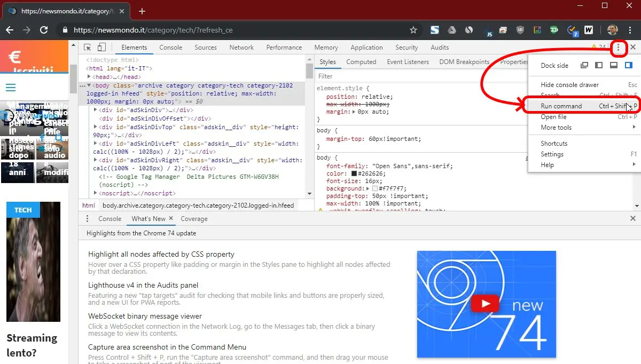641x364 pixels.
Task: Collapse the body element node
Action: coord(89,85)
